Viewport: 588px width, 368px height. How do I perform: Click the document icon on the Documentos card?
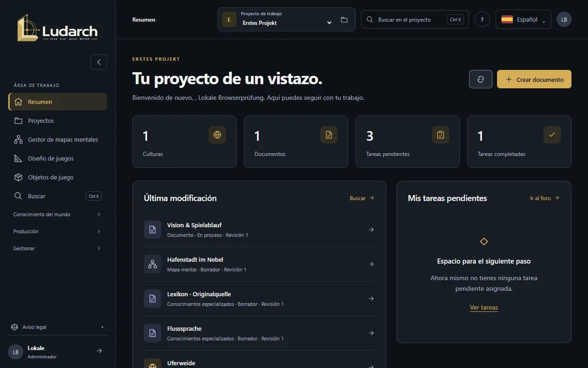click(329, 135)
